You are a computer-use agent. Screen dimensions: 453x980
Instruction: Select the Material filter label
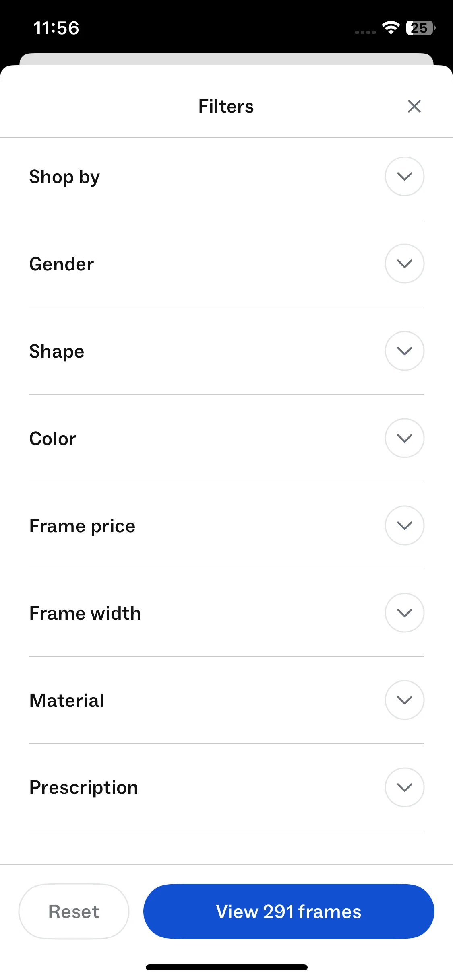coord(67,701)
